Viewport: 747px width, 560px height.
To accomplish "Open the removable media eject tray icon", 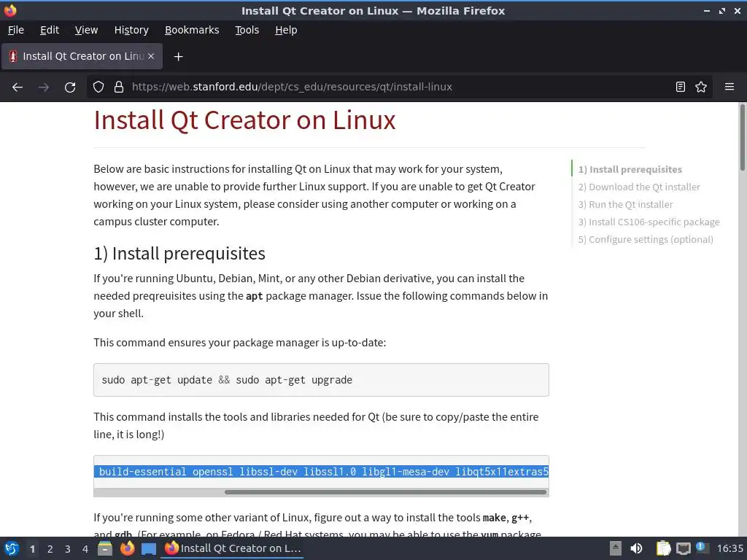I will tap(616, 548).
